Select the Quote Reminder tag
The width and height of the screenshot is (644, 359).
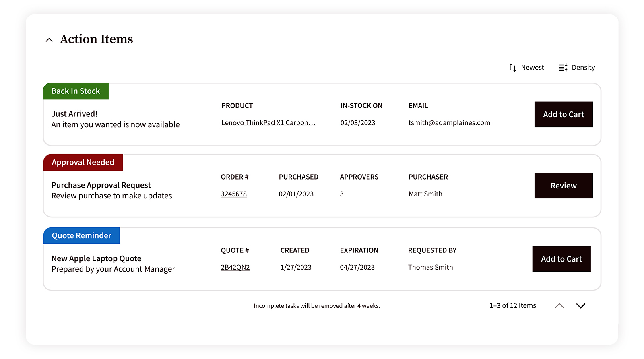82,236
